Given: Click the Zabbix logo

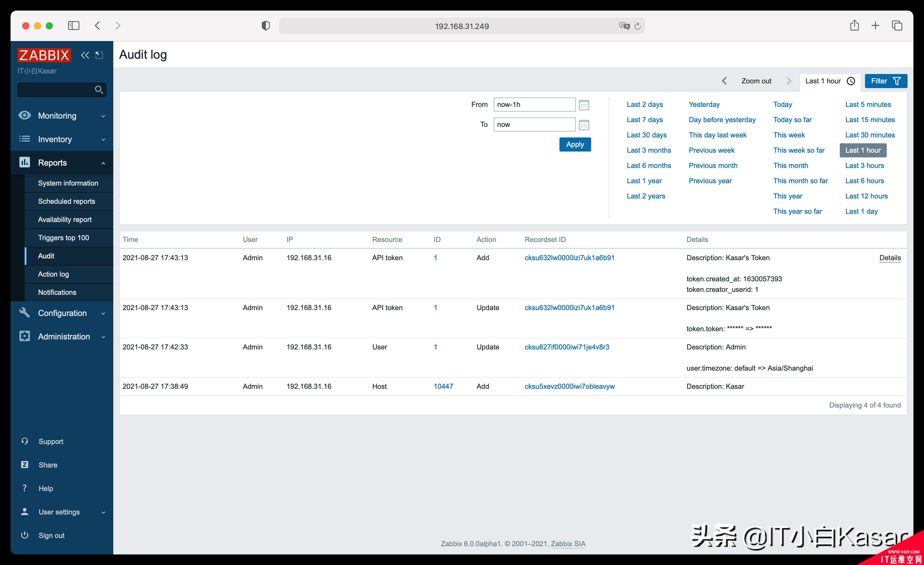Looking at the screenshot, I should tap(44, 55).
